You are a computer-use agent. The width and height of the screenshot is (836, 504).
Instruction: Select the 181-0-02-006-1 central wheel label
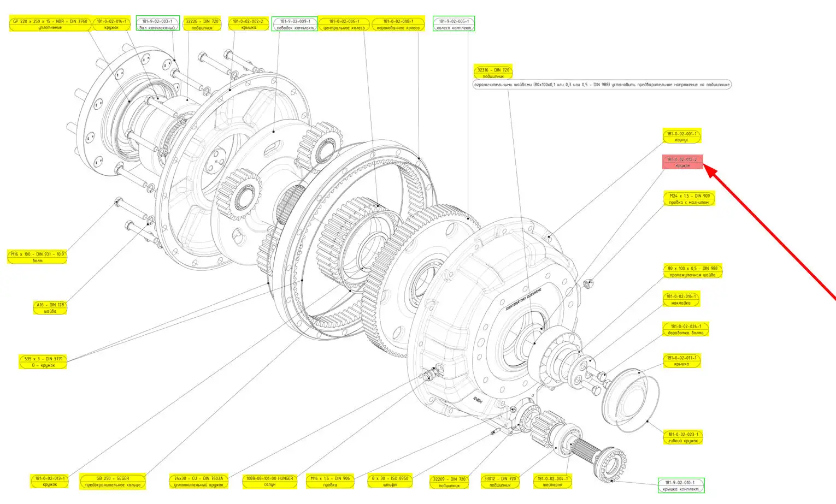[x=344, y=24]
